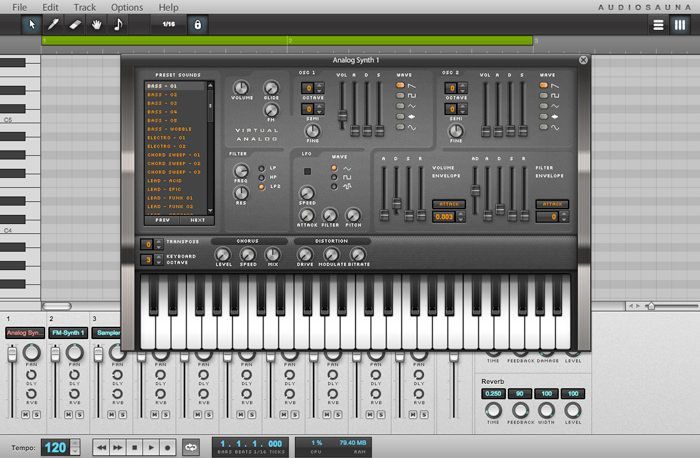The width and height of the screenshot is (700, 458).
Task: Click the chorus LEVEL knob
Action: tap(222, 254)
